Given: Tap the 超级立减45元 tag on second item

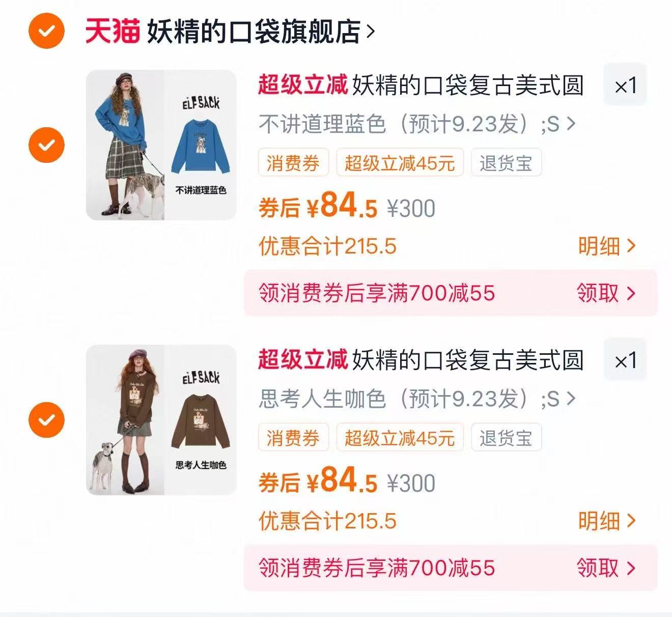Looking at the screenshot, I should coord(400,438).
